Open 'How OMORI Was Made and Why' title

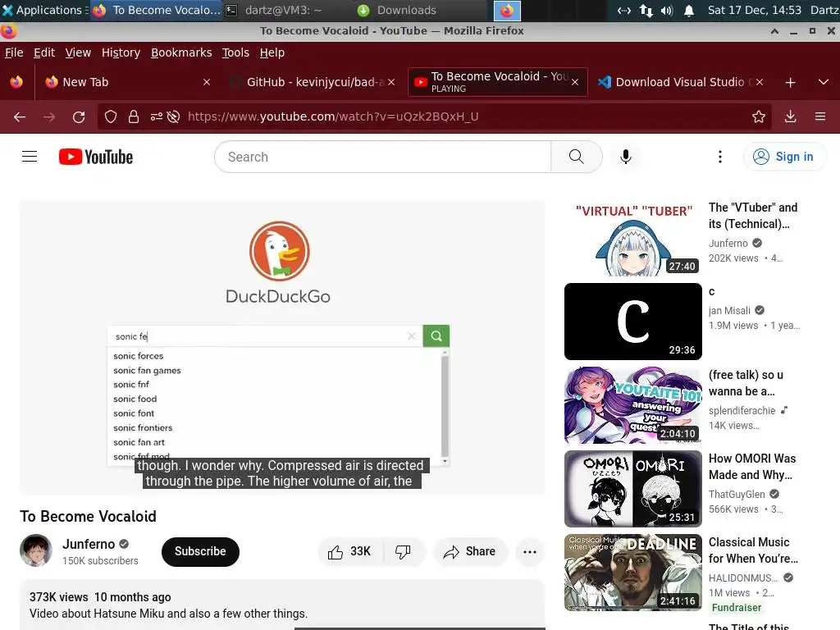point(752,467)
